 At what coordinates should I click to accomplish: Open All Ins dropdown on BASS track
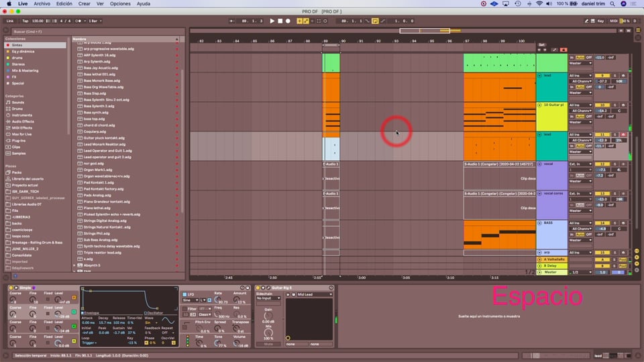tap(580, 223)
